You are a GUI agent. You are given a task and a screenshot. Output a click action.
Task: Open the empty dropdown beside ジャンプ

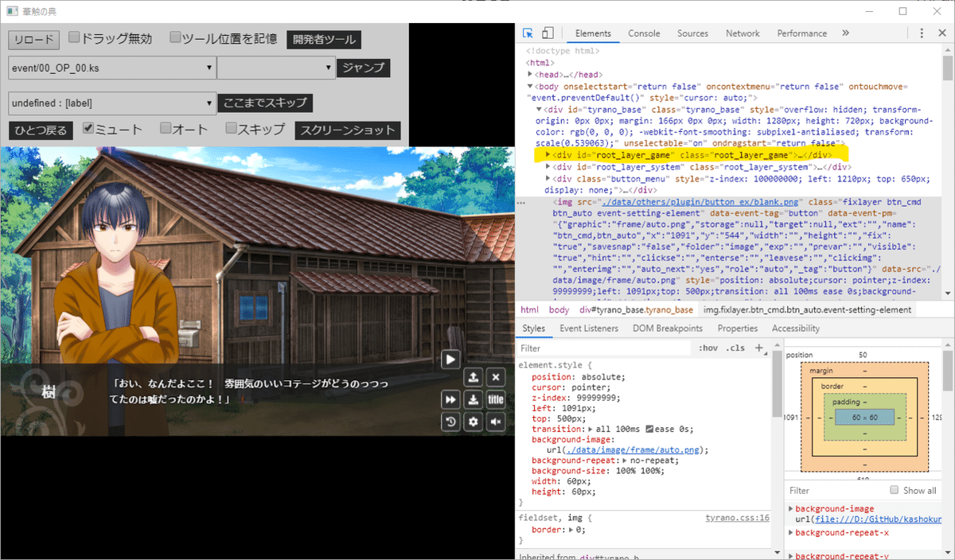[276, 68]
